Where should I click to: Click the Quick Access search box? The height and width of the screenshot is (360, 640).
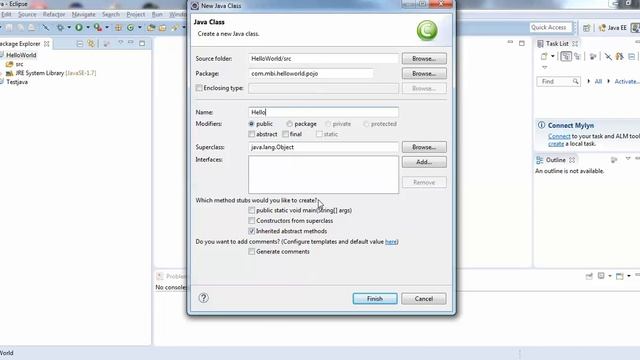point(551,27)
